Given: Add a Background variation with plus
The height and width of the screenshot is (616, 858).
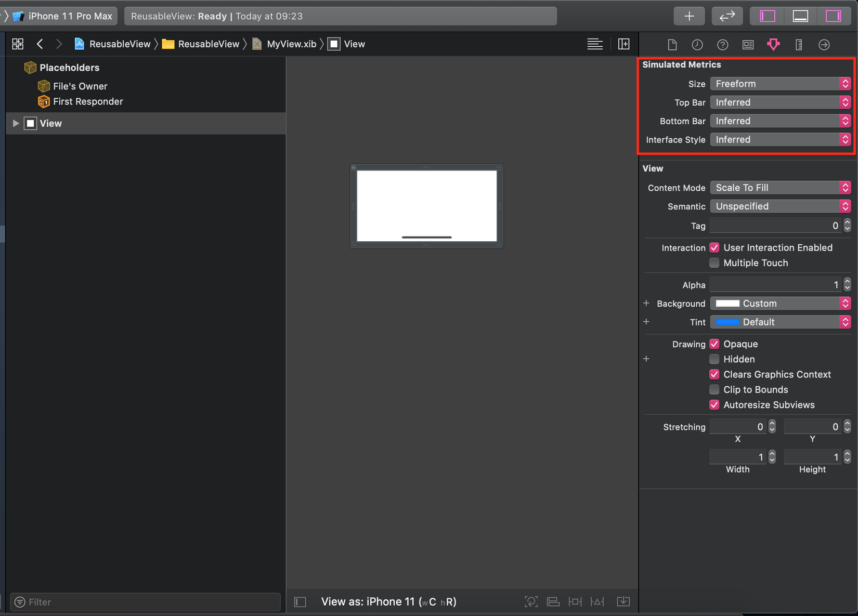Looking at the screenshot, I should (x=646, y=304).
